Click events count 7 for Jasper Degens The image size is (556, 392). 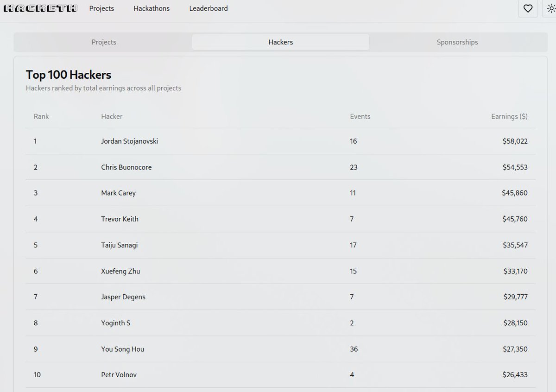tap(352, 297)
